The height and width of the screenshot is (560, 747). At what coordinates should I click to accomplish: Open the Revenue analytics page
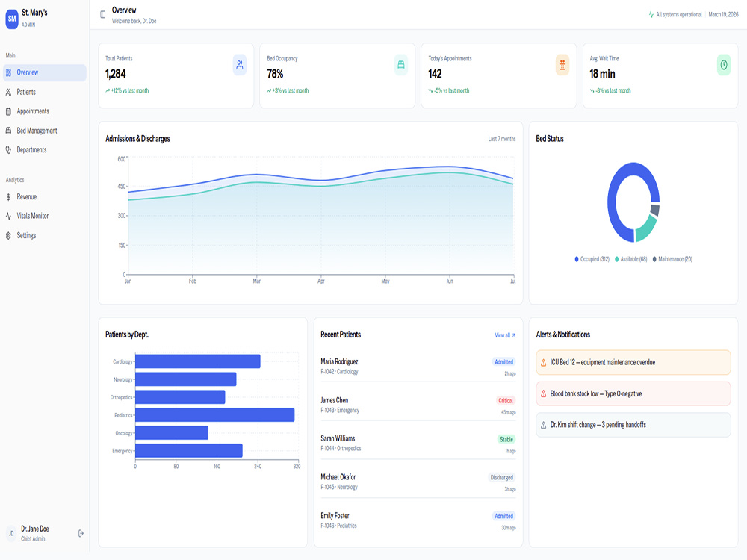point(45,197)
